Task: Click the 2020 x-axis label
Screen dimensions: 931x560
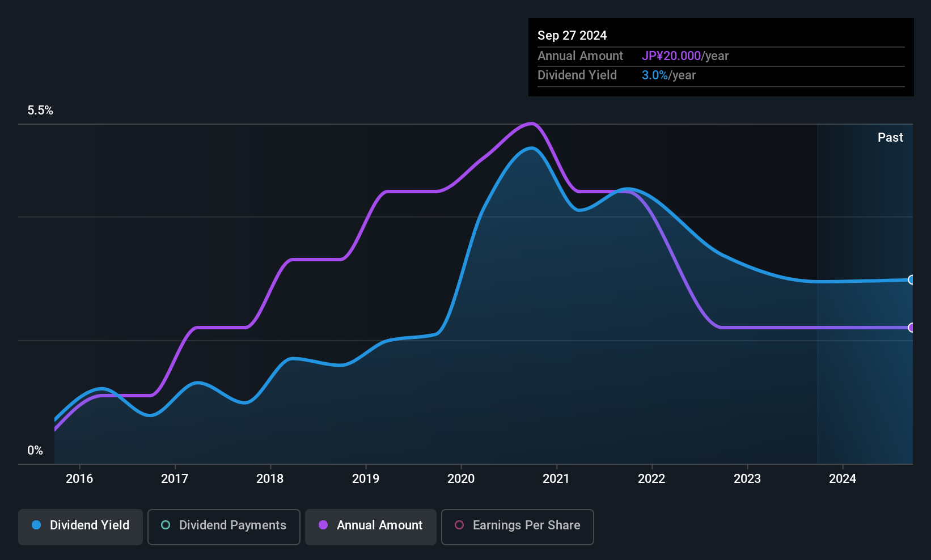Action: click(461, 478)
